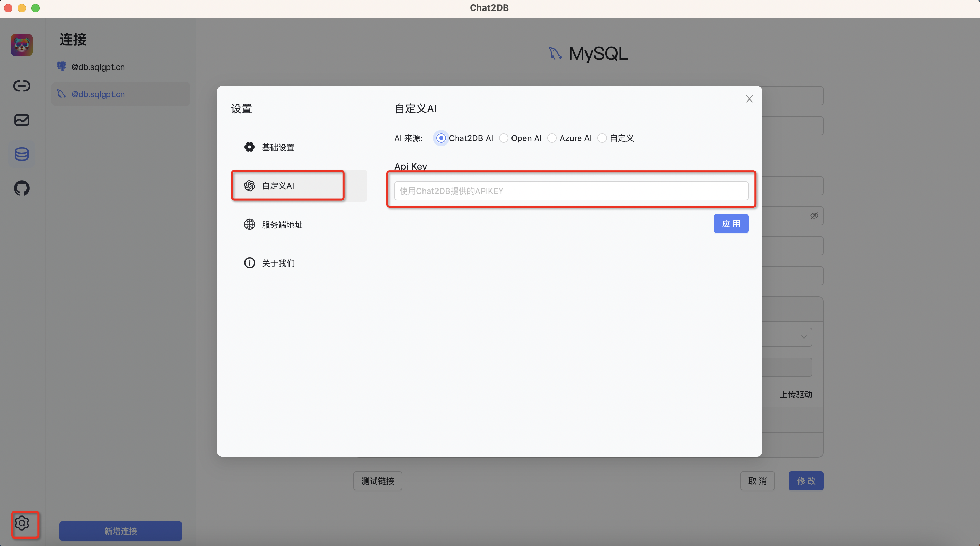Click the Api Key input field
The image size is (980, 546).
(x=571, y=191)
